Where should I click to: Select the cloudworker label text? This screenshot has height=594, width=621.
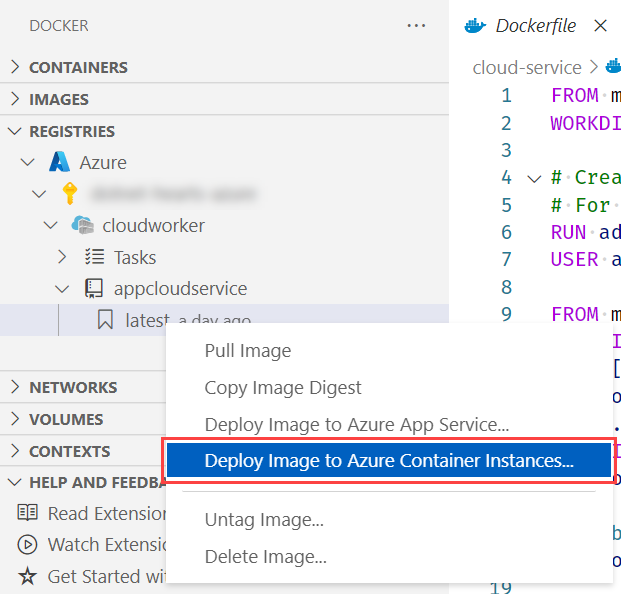[154, 226]
